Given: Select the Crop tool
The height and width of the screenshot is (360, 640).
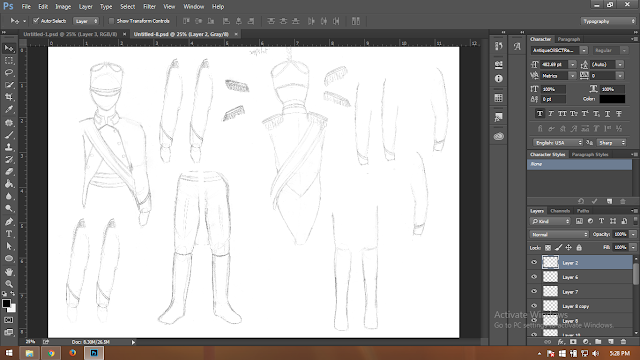Looking at the screenshot, I should [9, 97].
